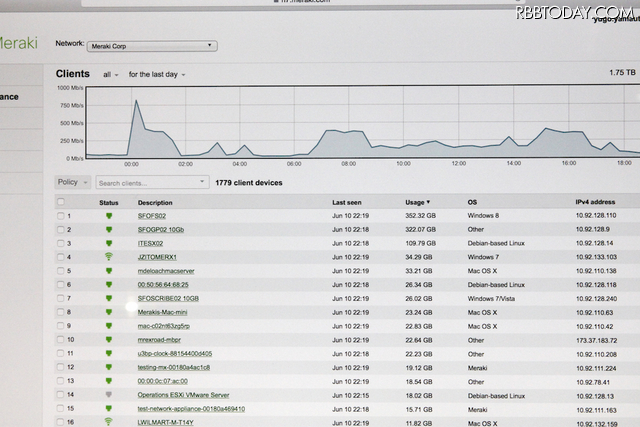Viewport: 640px width, 427px height.
Task: Sort by the Description column header
Action: [155, 202]
